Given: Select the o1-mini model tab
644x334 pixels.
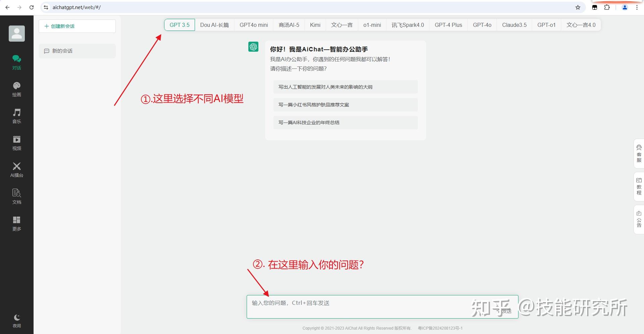Looking at the screenshot, I should (372, 25).
